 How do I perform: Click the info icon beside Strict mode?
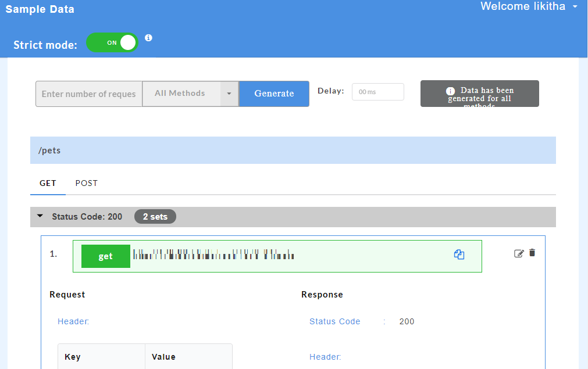[148, 38]
